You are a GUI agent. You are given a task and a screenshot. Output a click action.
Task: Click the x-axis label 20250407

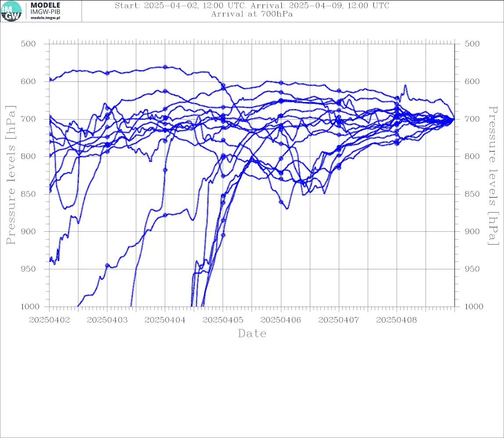click(x=339, y=320)
